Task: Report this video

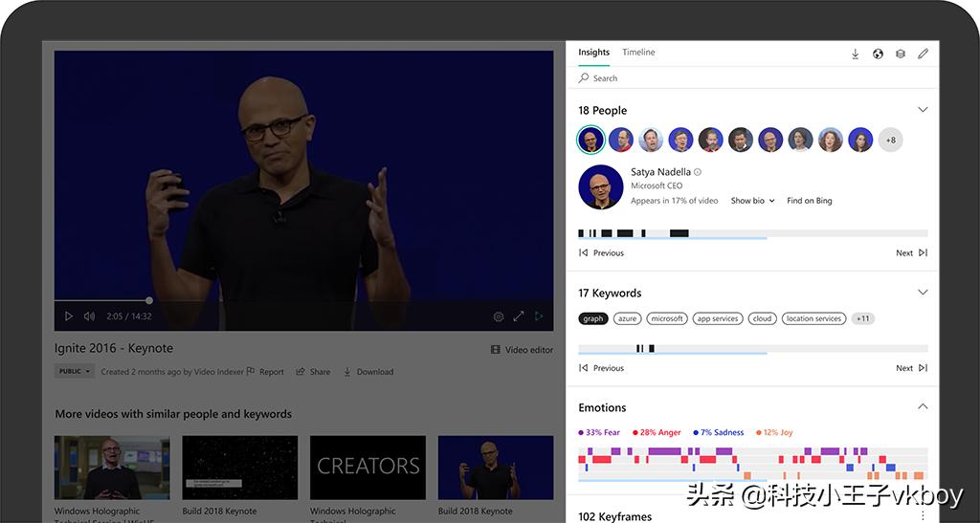Action: click(x=265, y=372)
